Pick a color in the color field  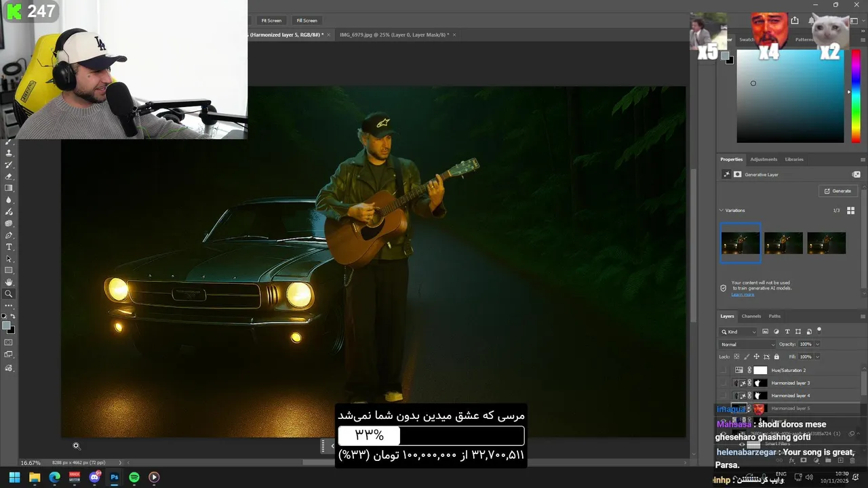(791, 95)
